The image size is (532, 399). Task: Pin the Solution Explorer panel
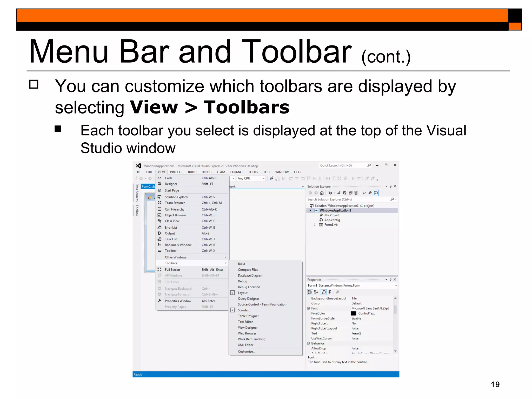click(390, 186)
